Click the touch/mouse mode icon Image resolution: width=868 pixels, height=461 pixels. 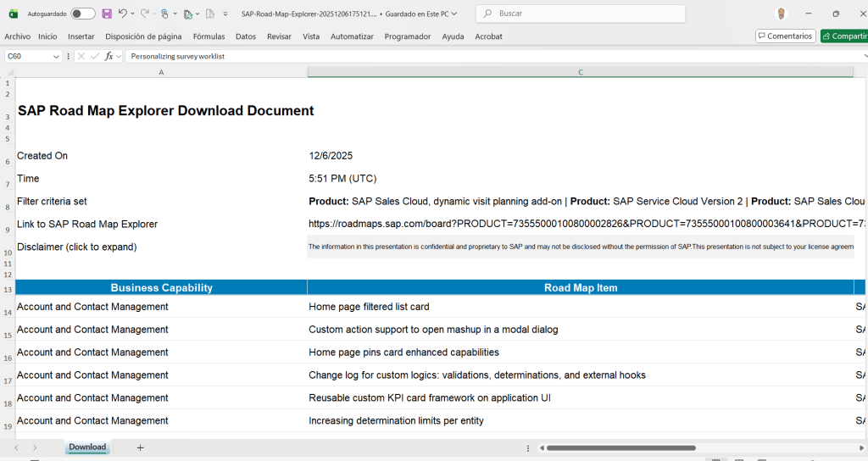pyautogui.click(x=164, y=14)
